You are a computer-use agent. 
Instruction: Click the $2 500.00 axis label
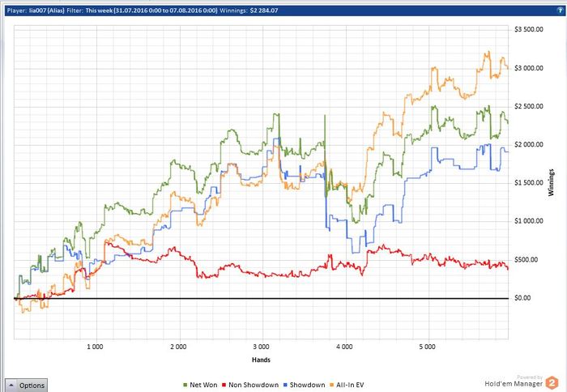click(529, 106)
